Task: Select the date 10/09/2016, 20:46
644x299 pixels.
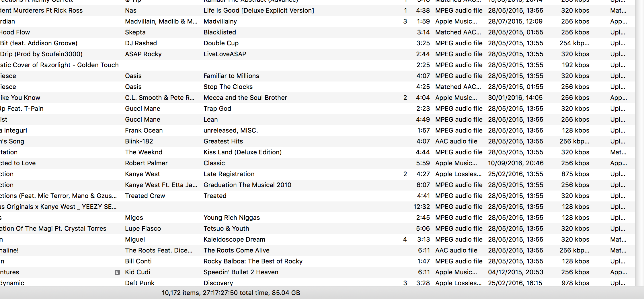Action: (516, 163)
